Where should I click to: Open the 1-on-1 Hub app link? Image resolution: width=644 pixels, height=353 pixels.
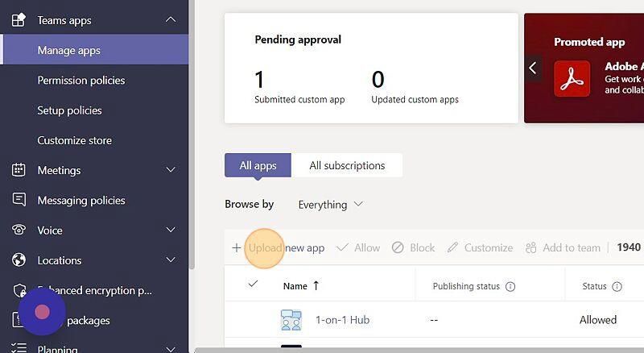(343, 320)
